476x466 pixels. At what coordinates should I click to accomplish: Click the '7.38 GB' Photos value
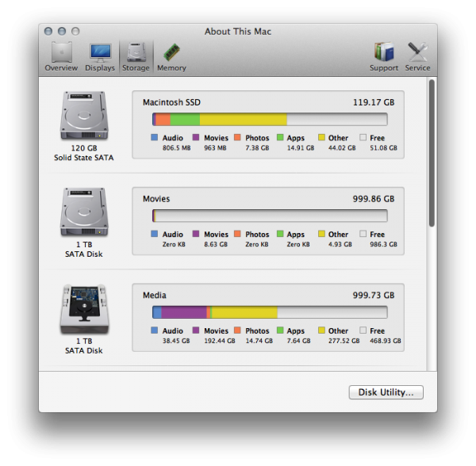point(257,148)
